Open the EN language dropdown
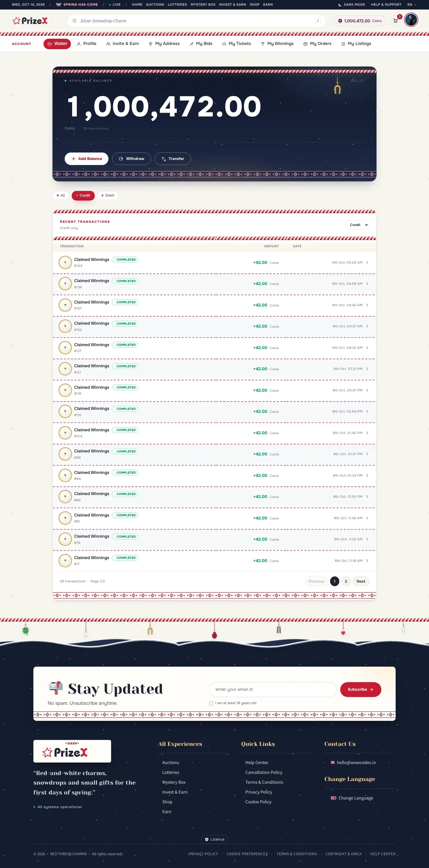 tap(412, 5)
